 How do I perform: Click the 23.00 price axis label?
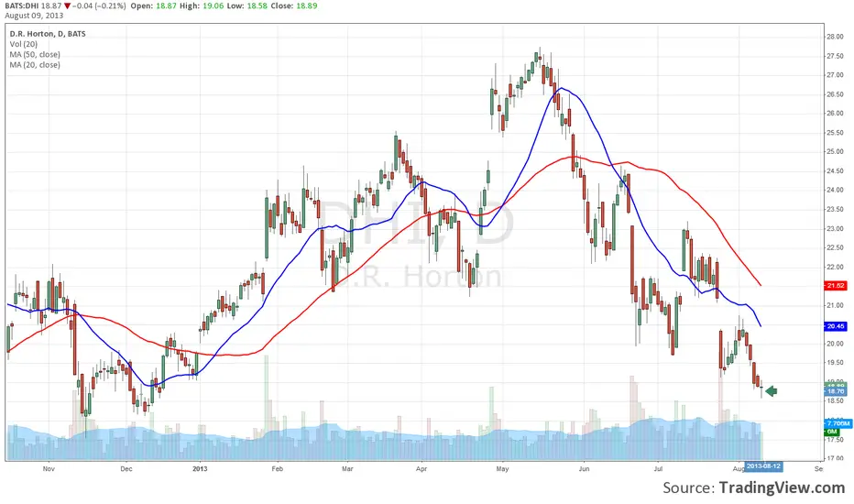point(836,229)
